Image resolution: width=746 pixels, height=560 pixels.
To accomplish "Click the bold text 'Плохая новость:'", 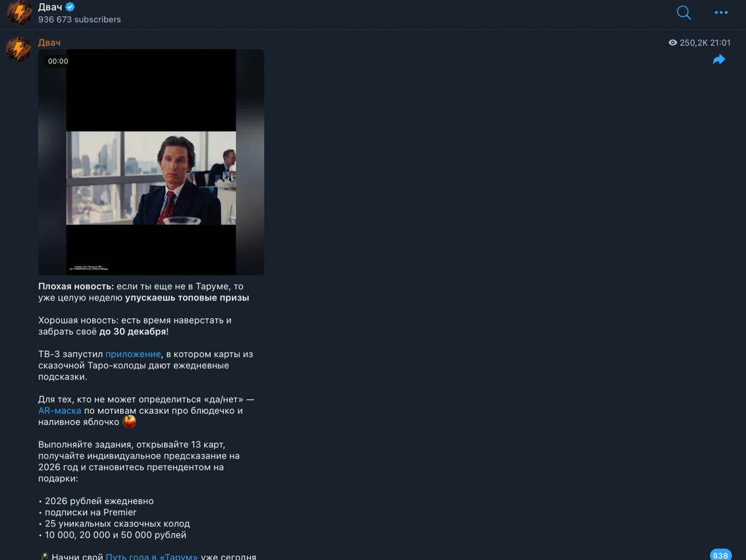I will [x=76, y=286].
